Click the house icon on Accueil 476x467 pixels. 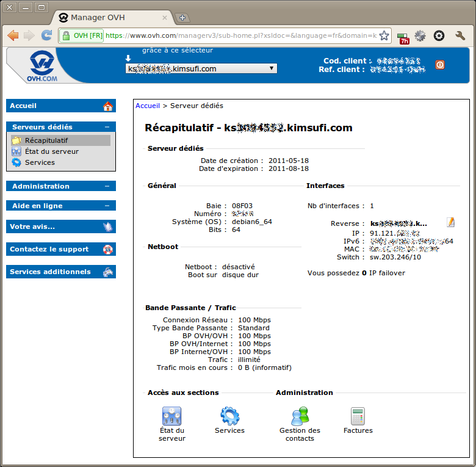tap(108, 106)
